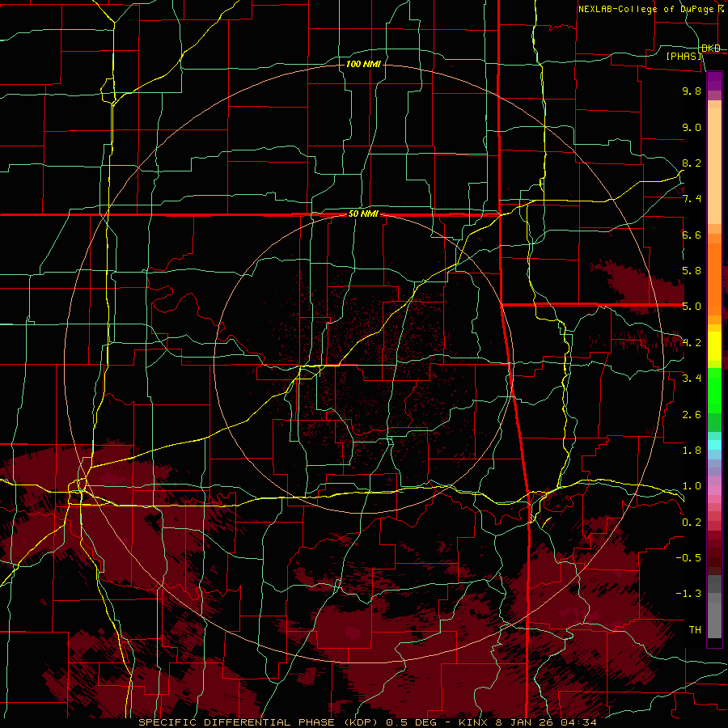Click the gray band near TH on scale

point(714,615)
